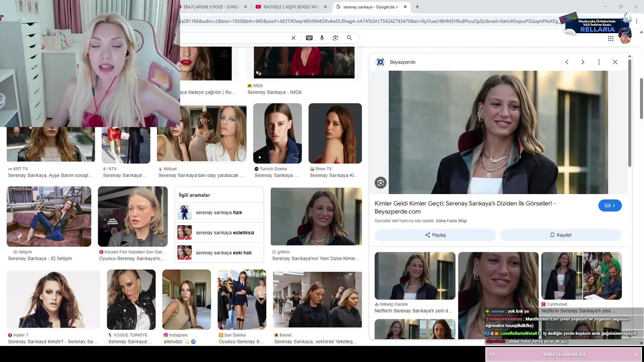The width and height of the screenshot is (644, 362).
Task: Close the serenay sarıkaya browser tab
Action: pyautogui.click(x=405, y=7)
